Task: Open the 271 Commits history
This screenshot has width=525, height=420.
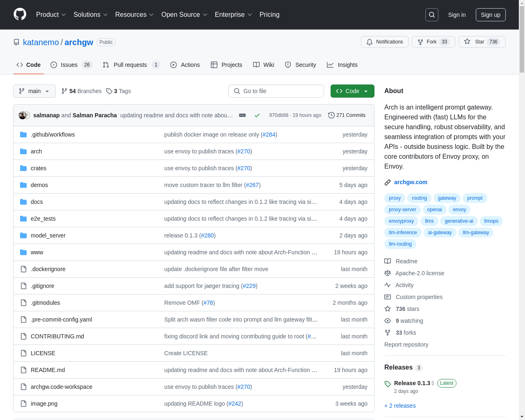Action: click(347, 115)
